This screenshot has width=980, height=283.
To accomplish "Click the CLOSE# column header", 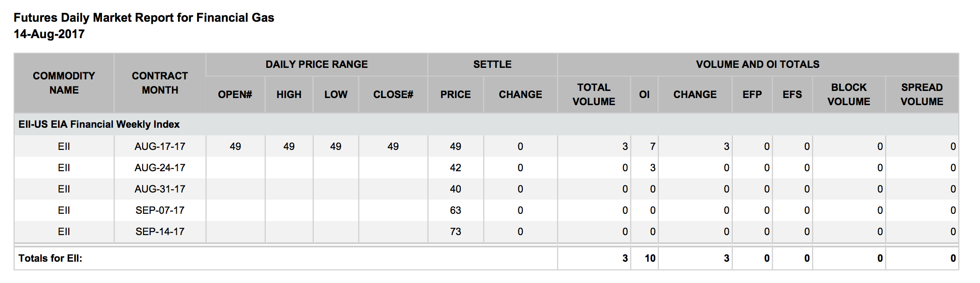I will tap(393, 94).
